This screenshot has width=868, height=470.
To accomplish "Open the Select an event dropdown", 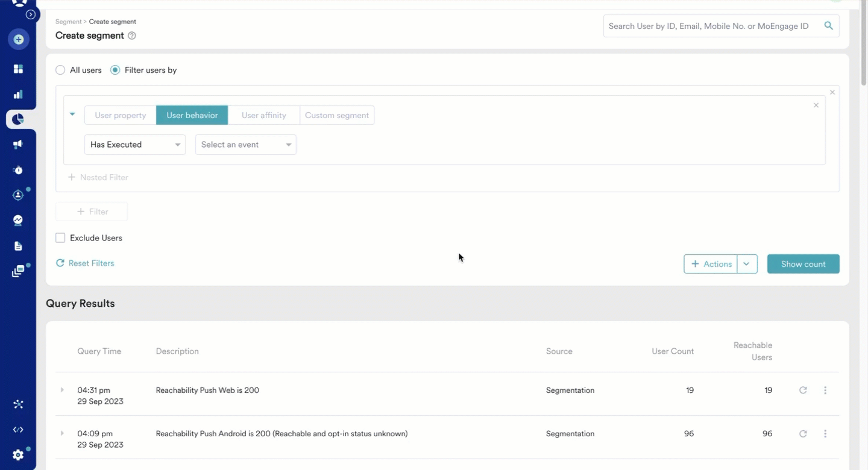I will tap(246, 145).
